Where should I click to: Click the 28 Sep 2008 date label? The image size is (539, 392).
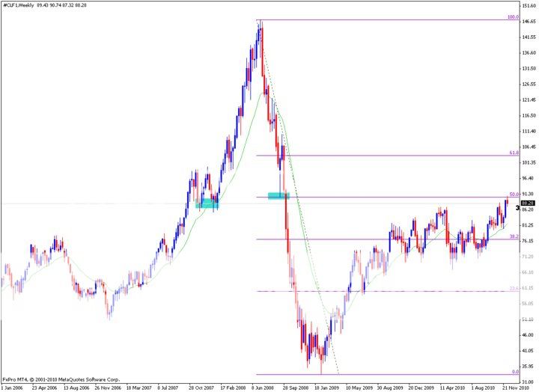click(296, 388)
